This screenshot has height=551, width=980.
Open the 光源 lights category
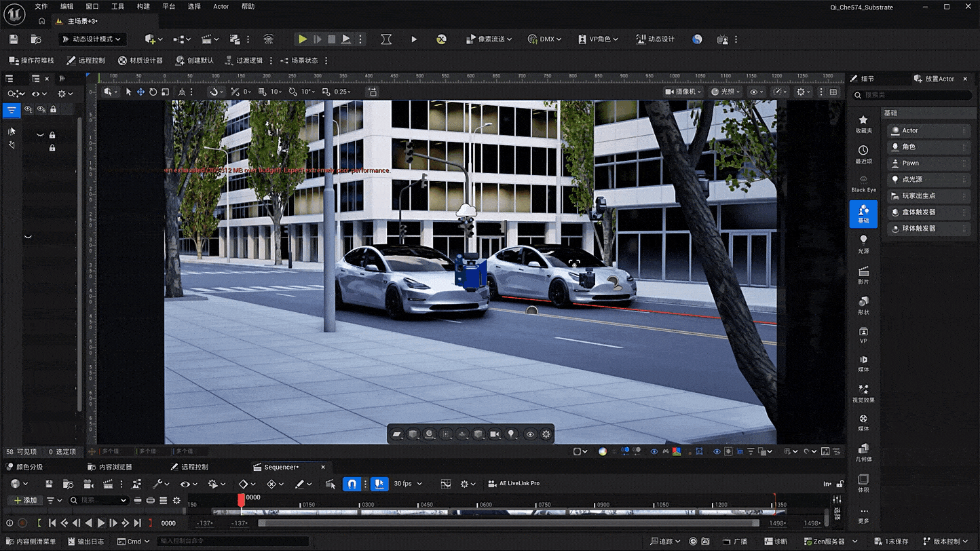click(863, 244)
